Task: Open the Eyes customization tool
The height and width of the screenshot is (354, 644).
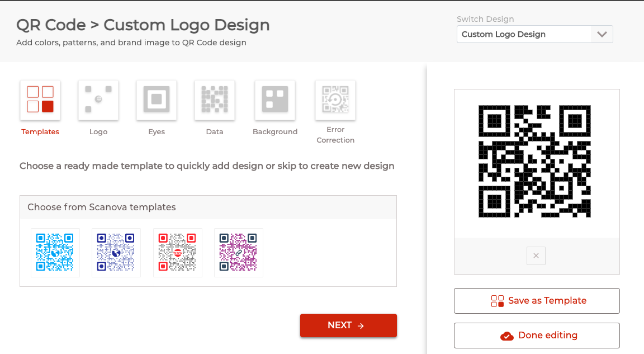Action: [x=156, y=100]
